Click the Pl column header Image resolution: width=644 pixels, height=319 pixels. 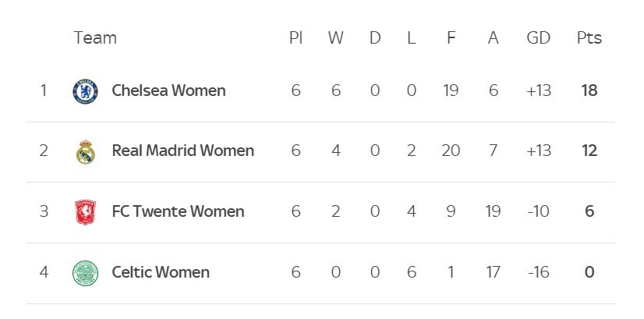pyautogui.click(x=295, y=38)
